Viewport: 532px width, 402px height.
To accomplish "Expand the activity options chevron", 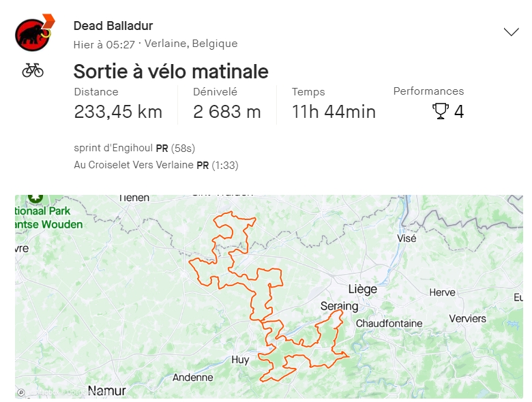I will click(511, 32).
